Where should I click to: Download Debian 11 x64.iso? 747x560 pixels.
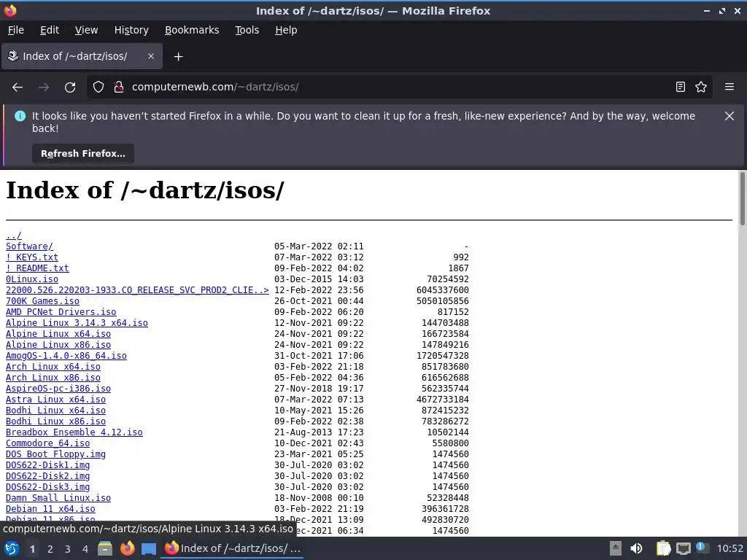pyautogui.click(x=50, y=509)
